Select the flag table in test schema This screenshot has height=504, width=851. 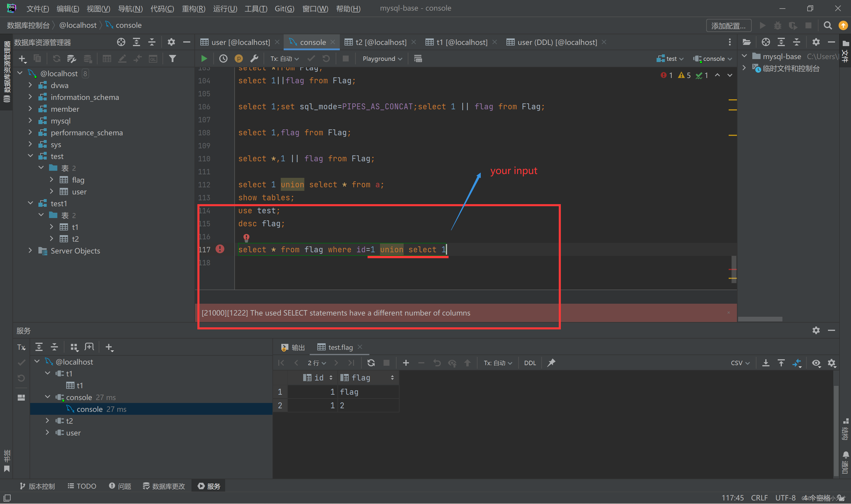point(78,180)
